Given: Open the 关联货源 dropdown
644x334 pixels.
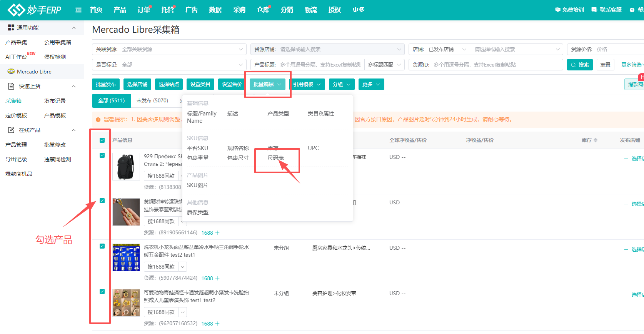Looking at the screenshot, I should coord(169,49).
